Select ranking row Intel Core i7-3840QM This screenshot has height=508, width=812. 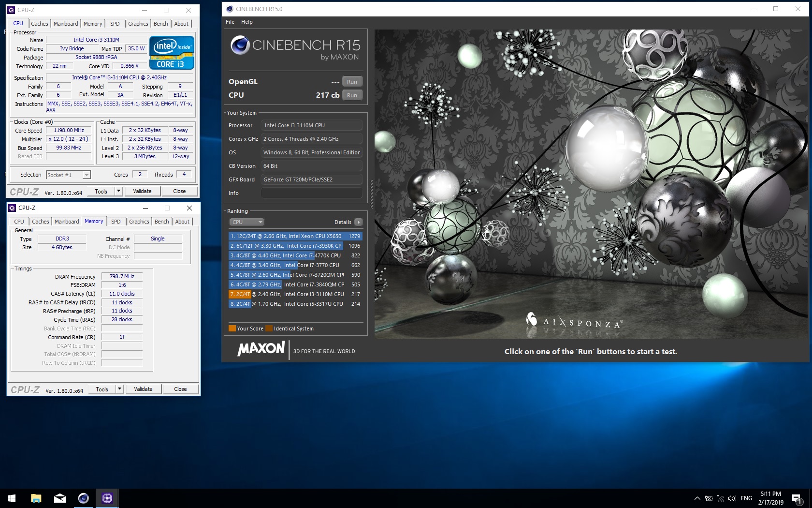[295, 284]
